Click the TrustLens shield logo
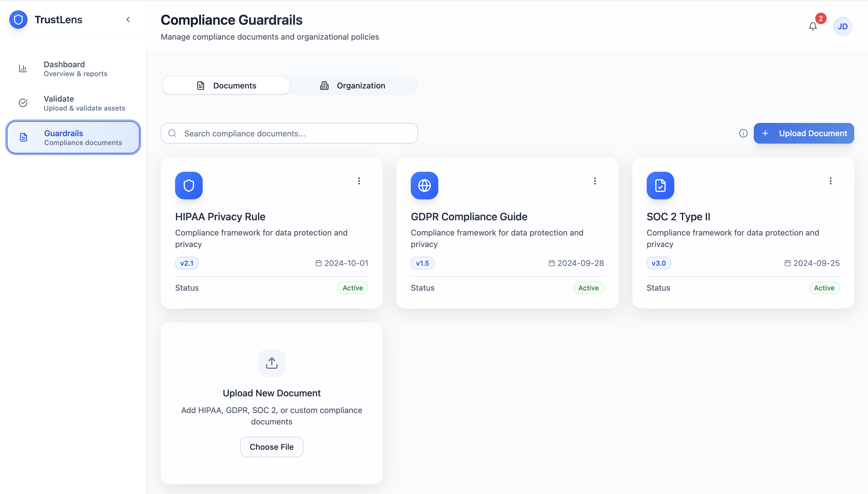 click(x=18, y=20)
